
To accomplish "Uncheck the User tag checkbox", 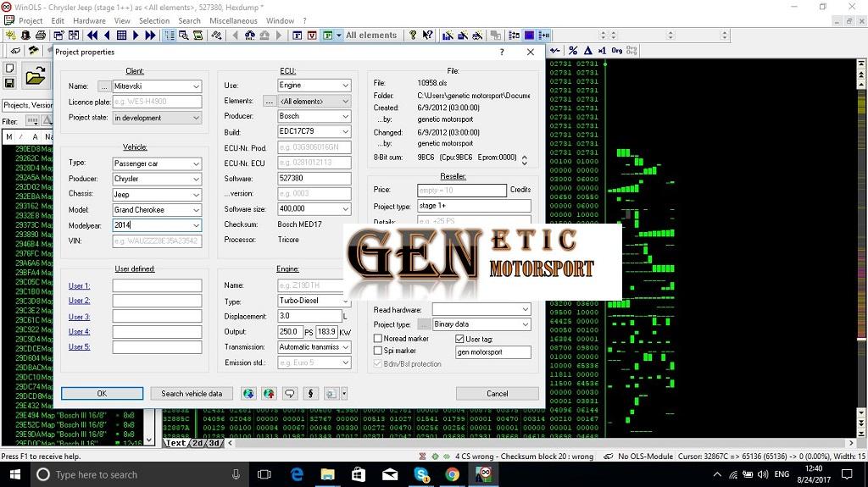I will click(460, 339).
